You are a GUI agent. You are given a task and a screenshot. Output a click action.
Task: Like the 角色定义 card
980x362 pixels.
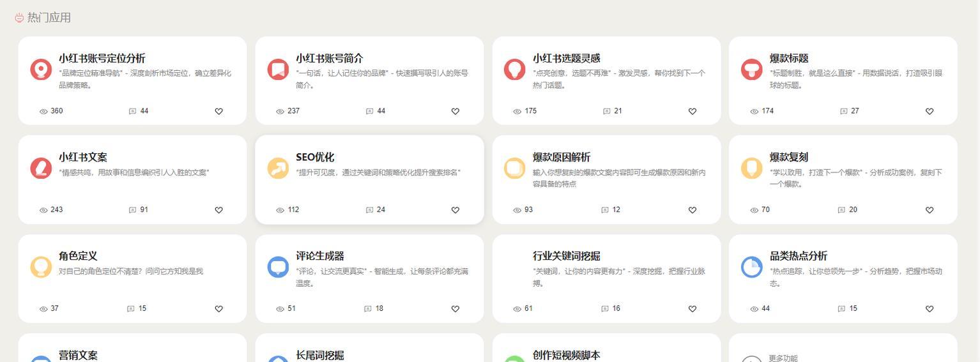[218, 309]
